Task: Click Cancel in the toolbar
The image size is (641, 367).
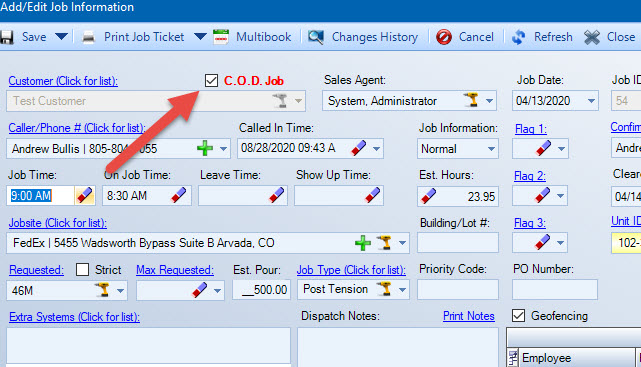Action: pyautogui.click(x=465, y=37)
